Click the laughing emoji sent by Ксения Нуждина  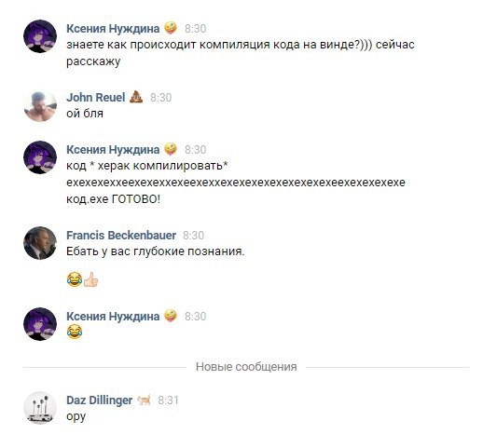pyautogui.click(x=75, y=332)
